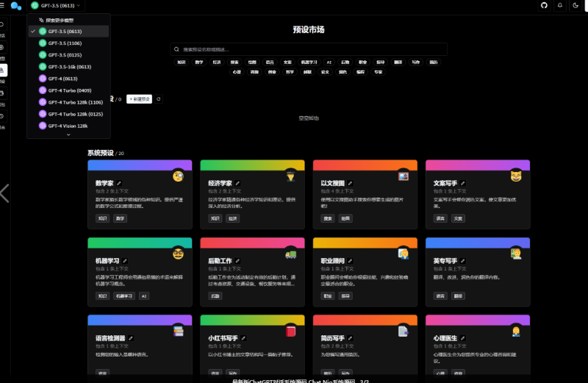This screenshot has height=383, width=588.
Task: Open the hamburger menu at top left
Action: pyautogui.click(x=2, y=5)
